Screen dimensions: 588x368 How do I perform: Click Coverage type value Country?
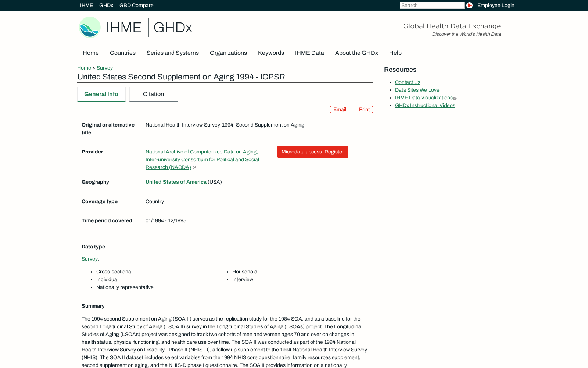(155, 201)
